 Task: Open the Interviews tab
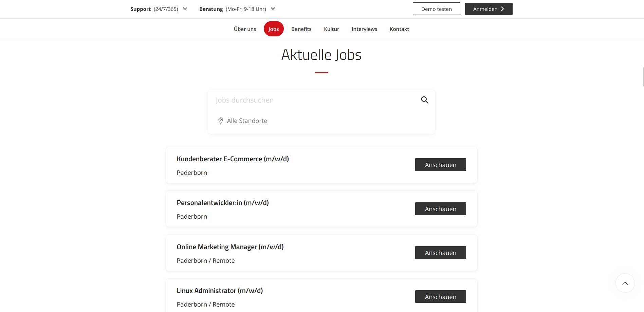click(x=364, y=29)
